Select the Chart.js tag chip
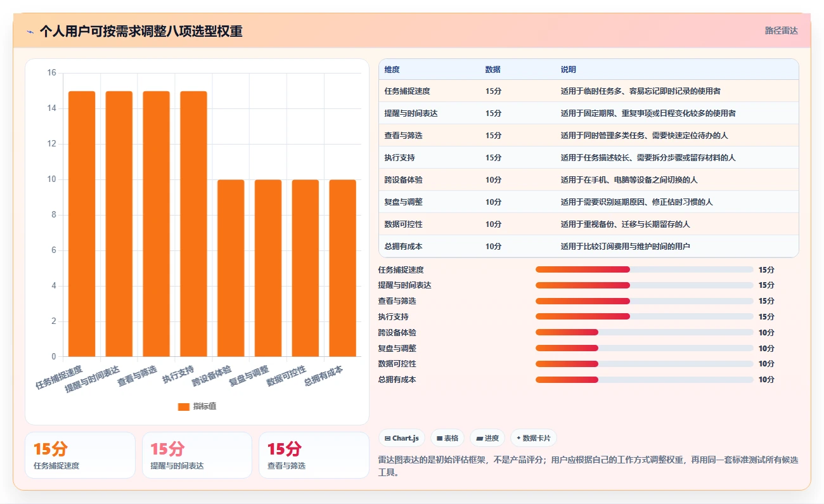Screen dimensions: 824x504 click(x=402, y=438)
